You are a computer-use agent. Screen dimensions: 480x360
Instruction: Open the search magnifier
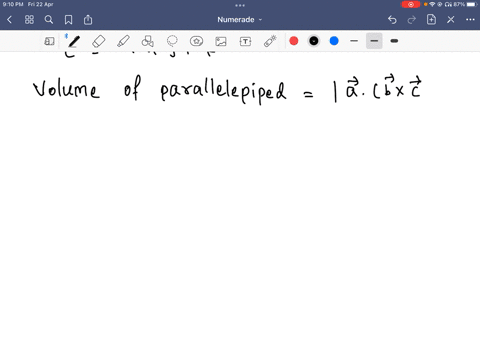click(x=49, y=20)
